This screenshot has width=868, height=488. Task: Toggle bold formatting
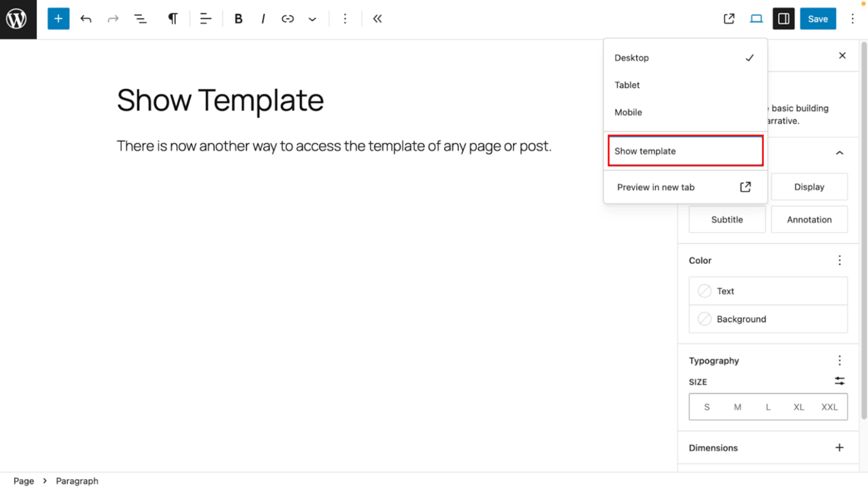(238, 18)
